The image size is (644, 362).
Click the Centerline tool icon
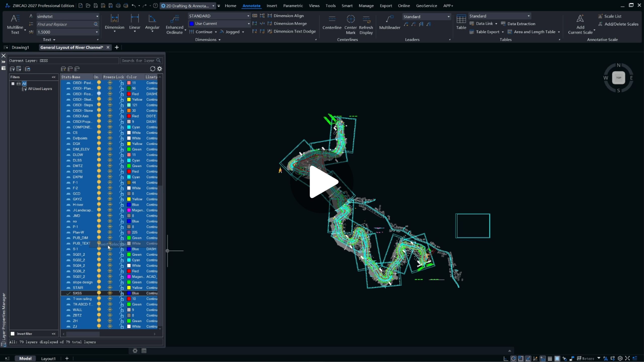(332, 19)
